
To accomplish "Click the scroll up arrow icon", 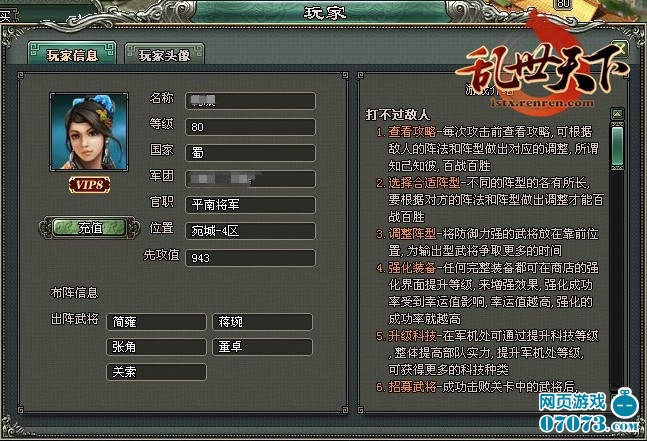I will pos(617,113).
